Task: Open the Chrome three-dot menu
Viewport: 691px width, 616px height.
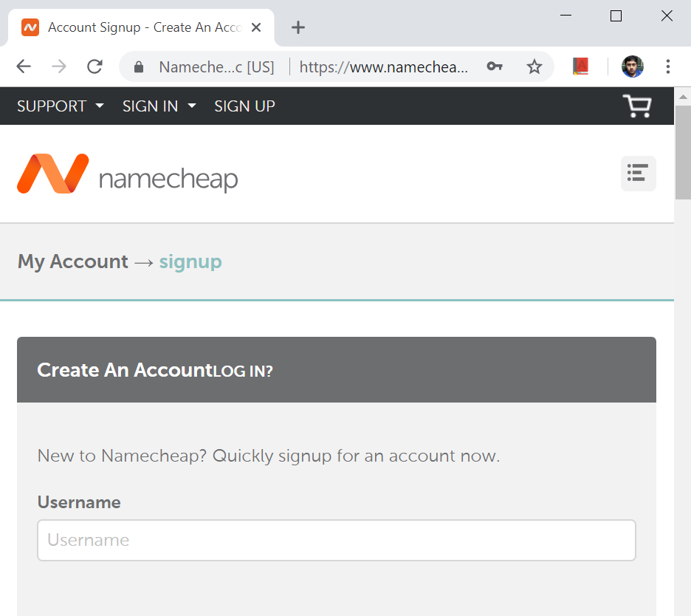Action: tap(667, 66)
